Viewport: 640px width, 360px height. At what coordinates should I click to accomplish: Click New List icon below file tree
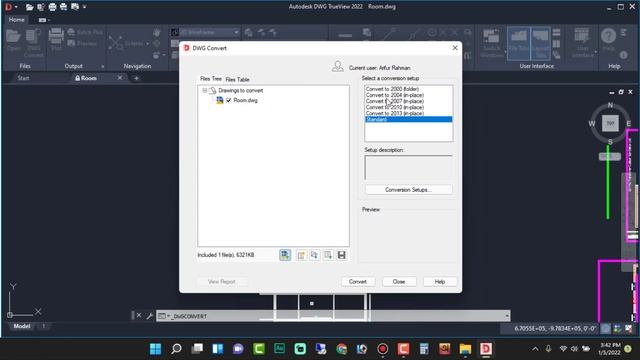click(x=301, y=255)
